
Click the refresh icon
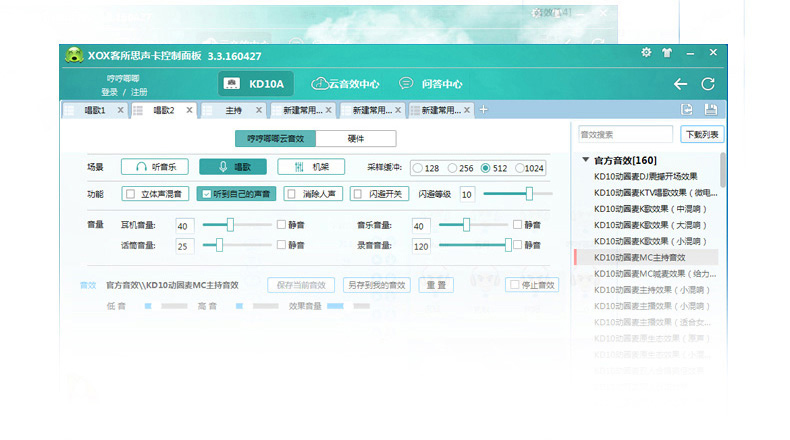pos(708,84)
